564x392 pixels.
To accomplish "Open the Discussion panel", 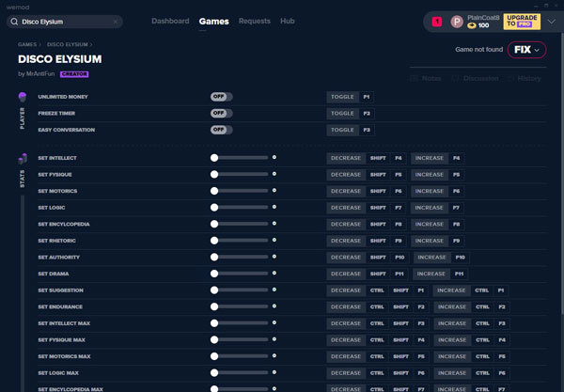I will pos(475,78).
